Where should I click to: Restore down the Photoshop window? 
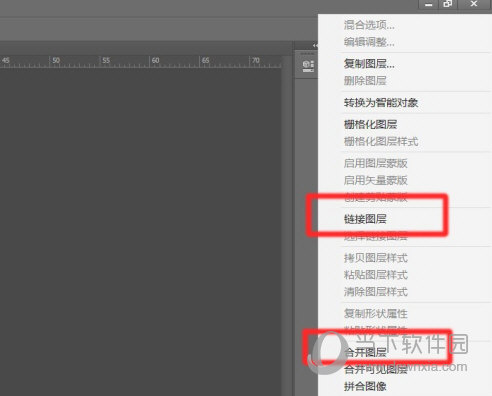448,4
